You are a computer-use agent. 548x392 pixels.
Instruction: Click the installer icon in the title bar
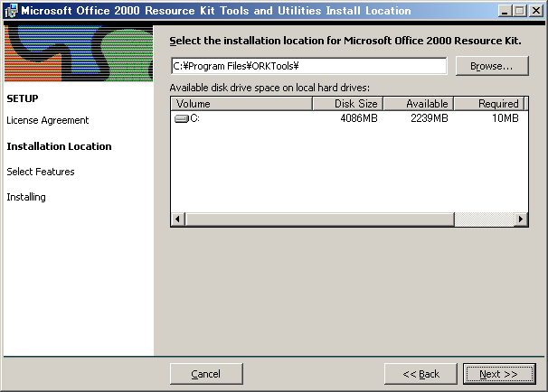click(11, 11)
